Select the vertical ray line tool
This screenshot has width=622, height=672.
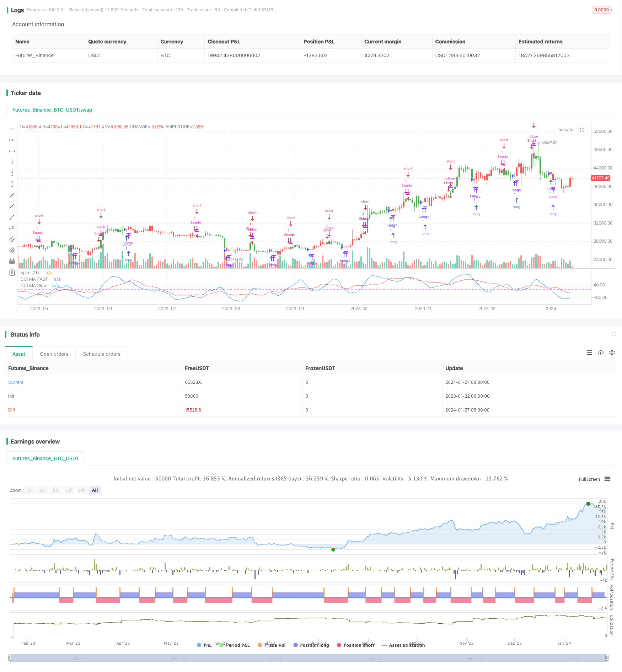pos(12,173)
